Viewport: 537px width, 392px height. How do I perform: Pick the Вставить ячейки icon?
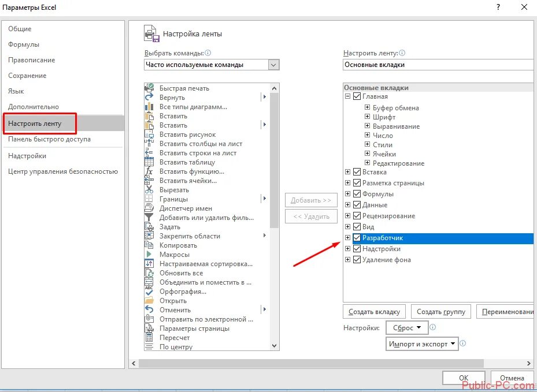pyautogui.click(x=149, y=180)
